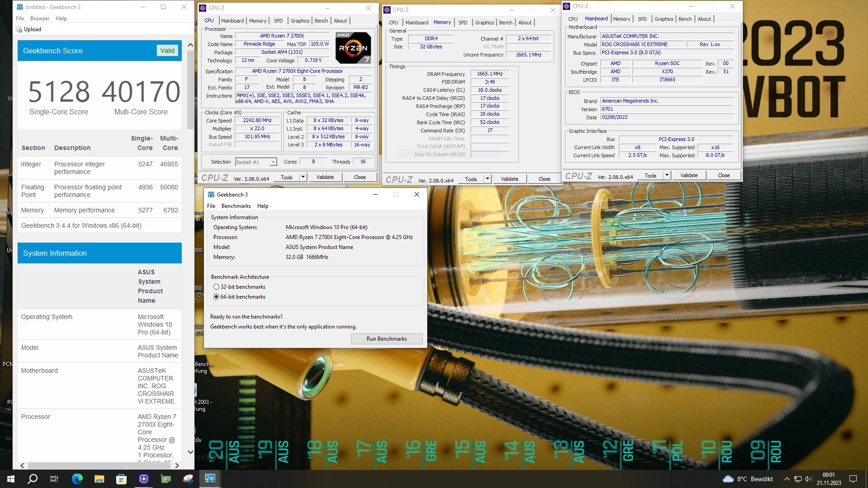Screen dimensions: 868x488
Task: Open the network tray icon
Action: 798,479
